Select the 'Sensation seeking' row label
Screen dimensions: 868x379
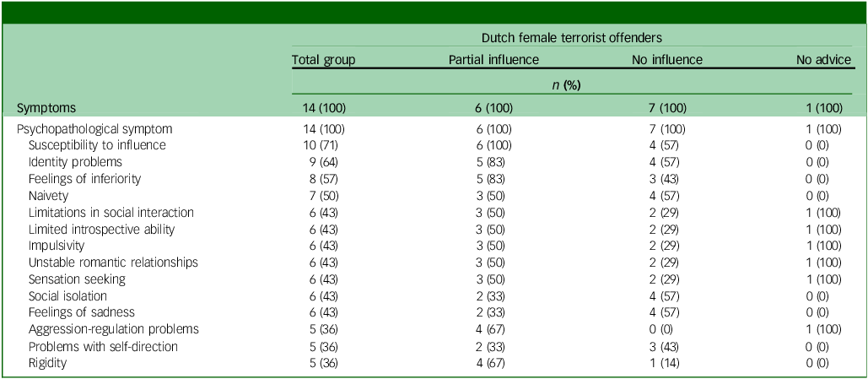point(77,279)
